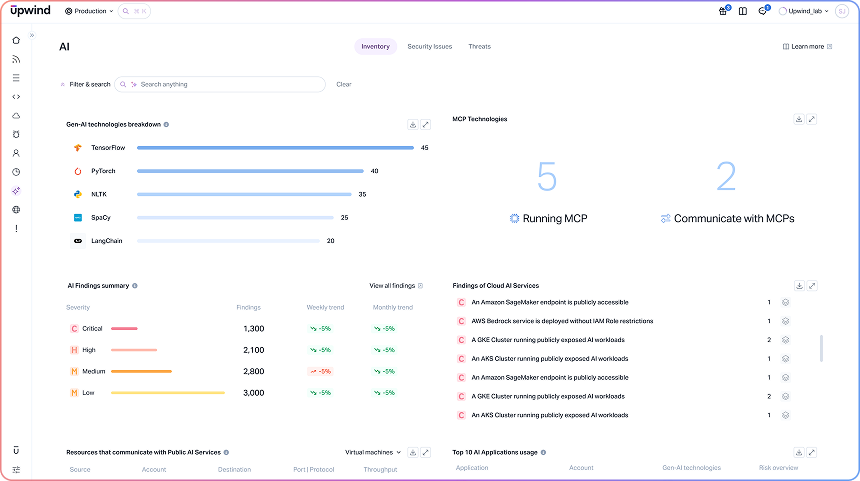This screenshot has width=860, height=481.
Task: Download Findings of Cloud AI Services
Action: [800, 286]
